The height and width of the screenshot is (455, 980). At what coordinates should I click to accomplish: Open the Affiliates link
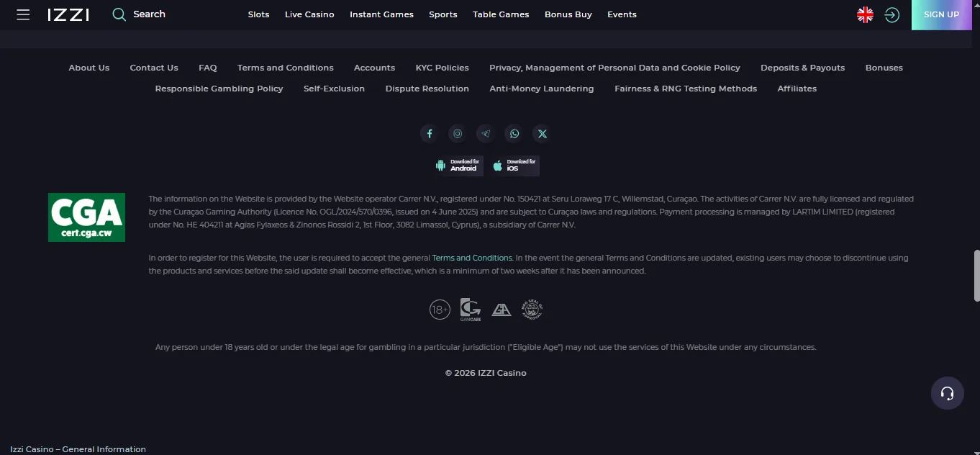coord(797,89)
